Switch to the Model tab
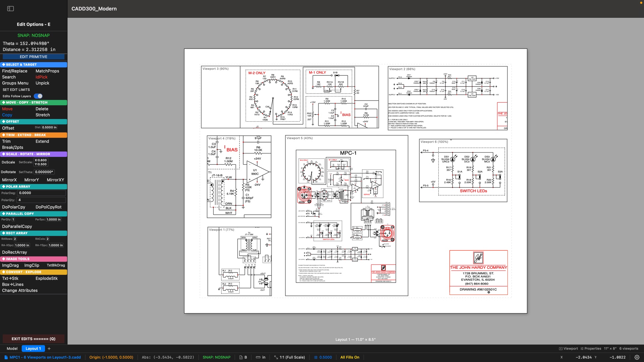The image size is (644, 362). pos(12,349)
